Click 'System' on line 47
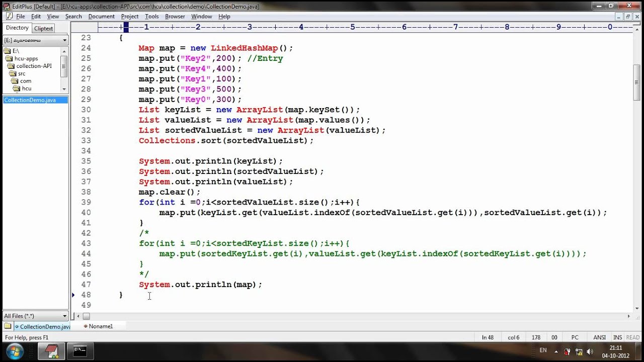Screen dimensions: 644x362 point(154,285)
